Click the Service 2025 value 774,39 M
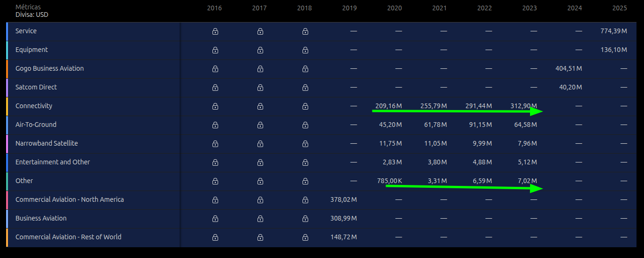Viewport: 644px width, 258px height. [x=614, y=31]
